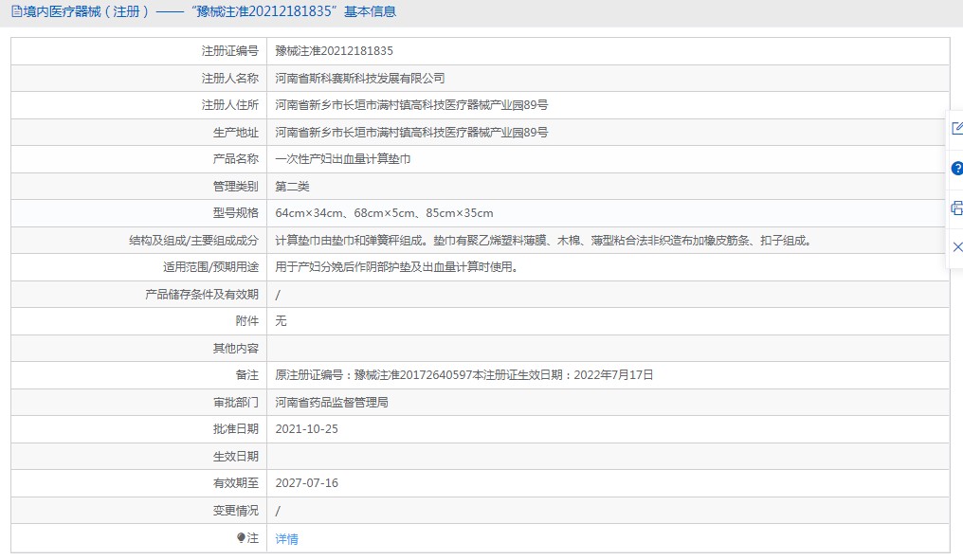Click the 审批部门 label
The width and height of the screenshot is (963, 560).
(x=236, y=402)
